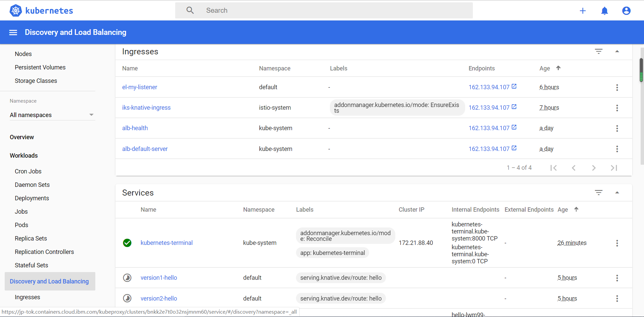Open external link icon for alb-default-server endpoint

tap(514, 148)
